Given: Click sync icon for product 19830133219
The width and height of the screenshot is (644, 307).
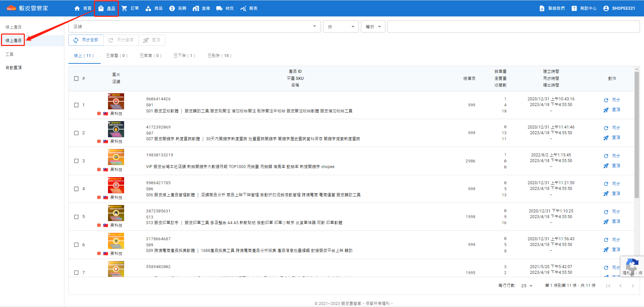Looking at the screenshot, I should 606,156.
